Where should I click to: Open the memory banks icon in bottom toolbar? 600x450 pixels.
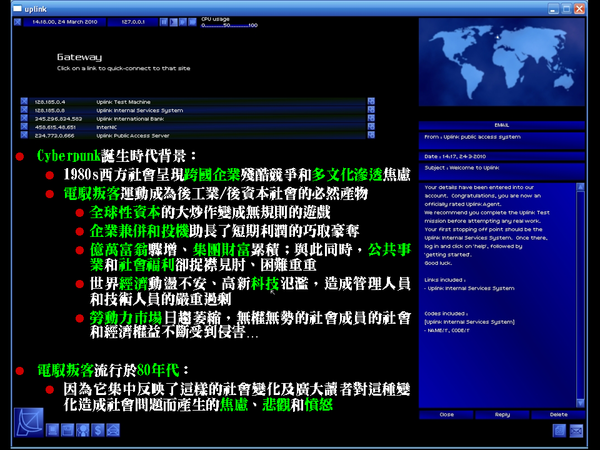68,430
